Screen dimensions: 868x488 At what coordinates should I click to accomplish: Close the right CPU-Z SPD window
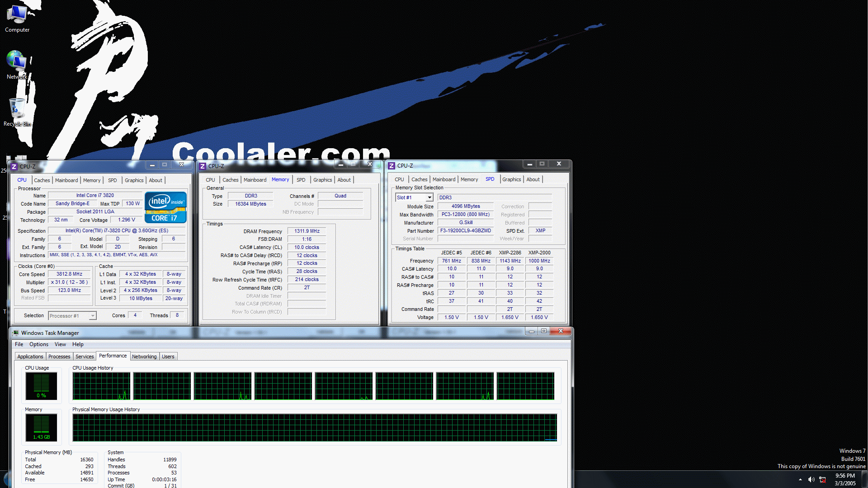[x=559, y=164]
